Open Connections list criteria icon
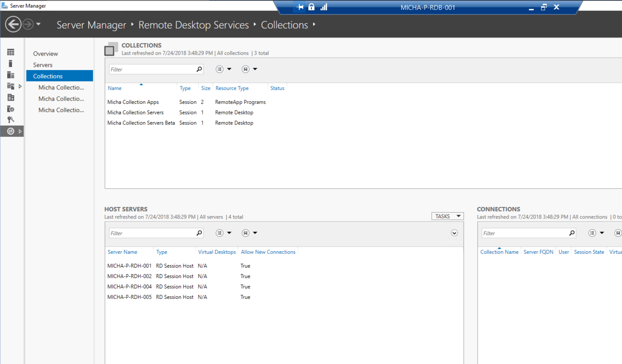This screenshot has height=364, width=622. click(592, 233)
